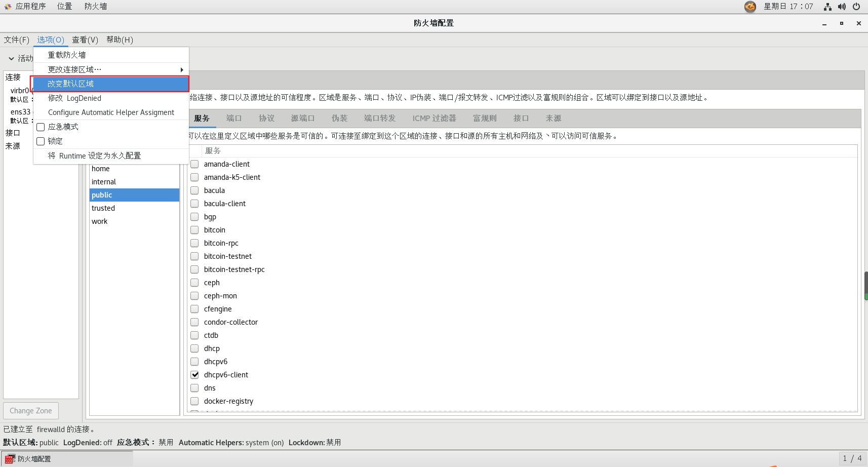
Task: Toggle the ceph-mon service checkbox
Action: [x=194, y=296]
